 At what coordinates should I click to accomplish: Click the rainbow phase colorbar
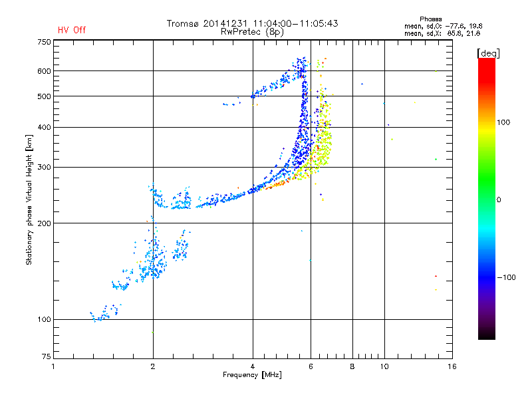[487, 198]
